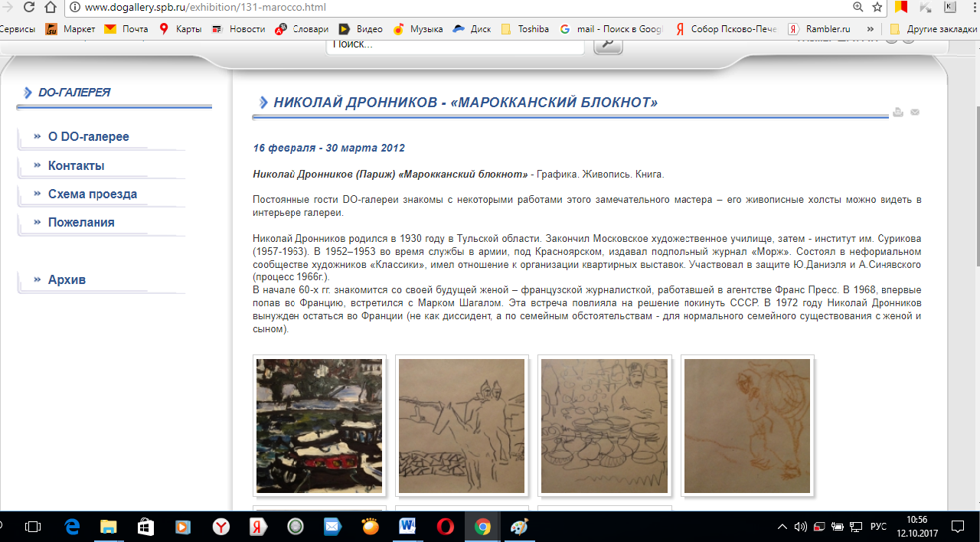Launch Opera browser from taskbar
Image resolution: width=980 pixels, height=542 pixels.
click(445, 527)
